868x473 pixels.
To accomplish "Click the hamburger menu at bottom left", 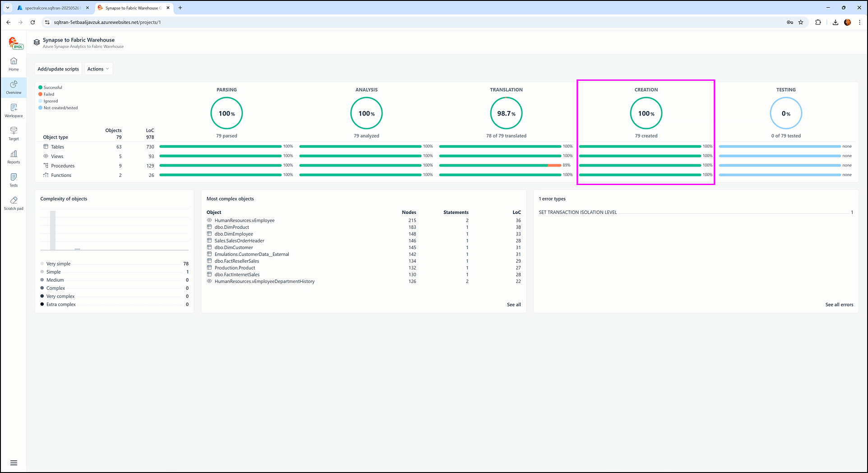I will [x=14, y=463].
